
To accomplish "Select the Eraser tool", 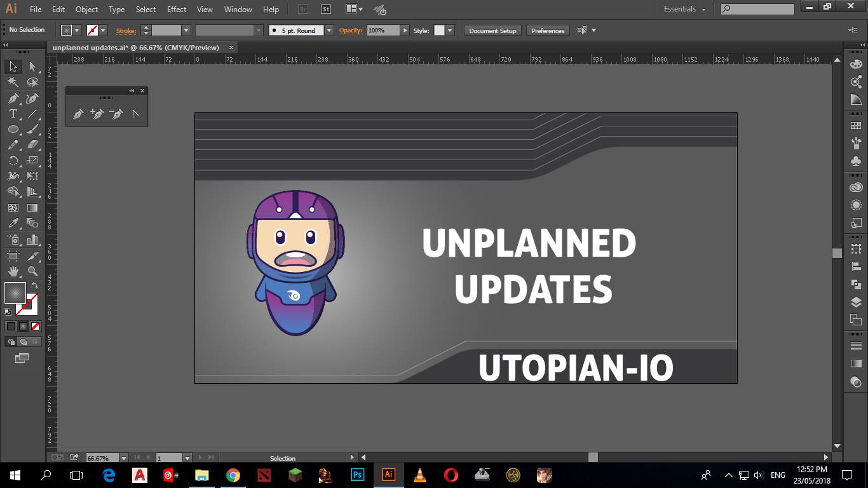I will click(32, 145).
